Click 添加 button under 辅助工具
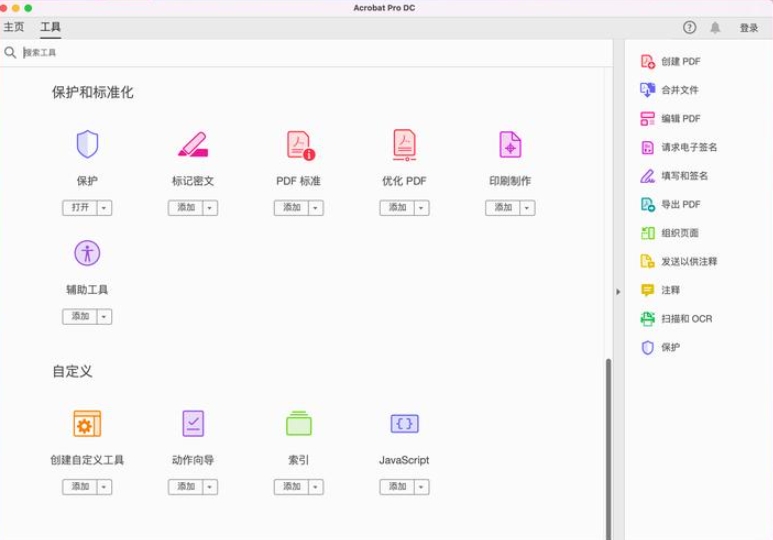The height and width of the screenshot is (540, 773). 80,316
